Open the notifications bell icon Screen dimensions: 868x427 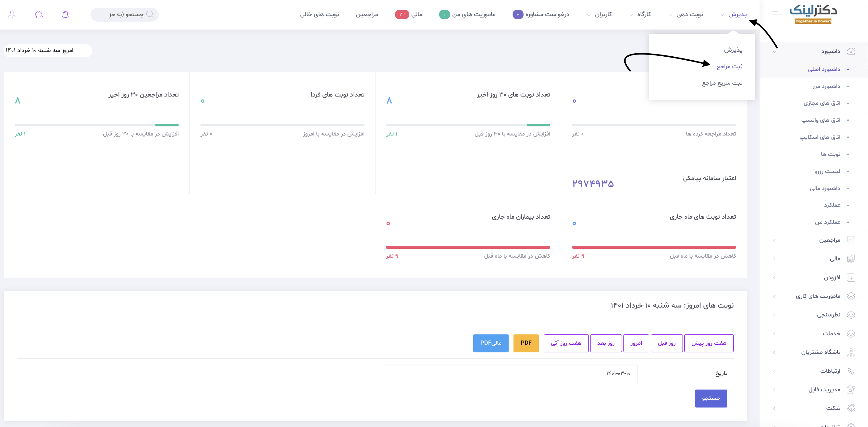tap(65, 15)
